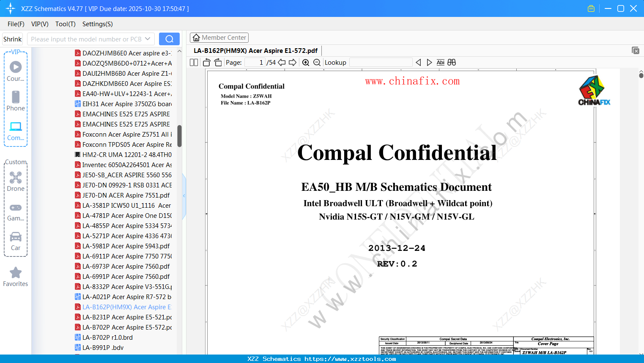Open LA-B991P .bdv file
This screenshot has width=644, height=363.
99,348
